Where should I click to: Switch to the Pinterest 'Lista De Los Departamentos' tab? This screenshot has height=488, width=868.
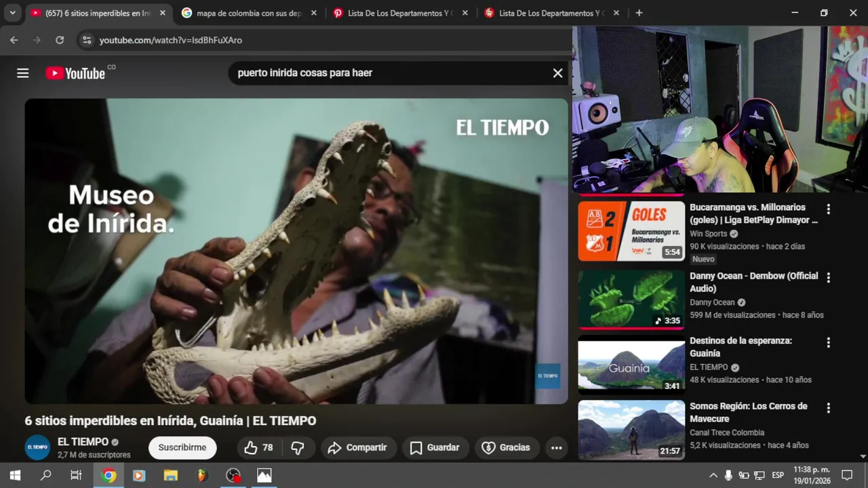400,13
